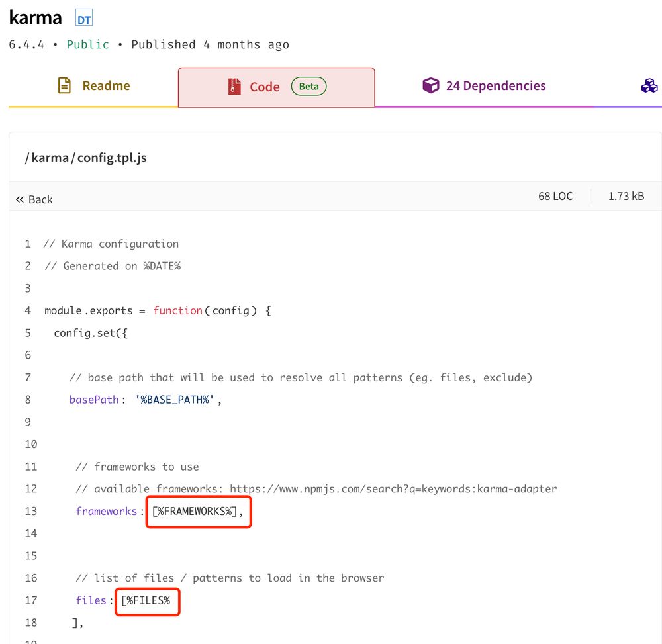Click the Readme document icon

click(x=64, y=86)
